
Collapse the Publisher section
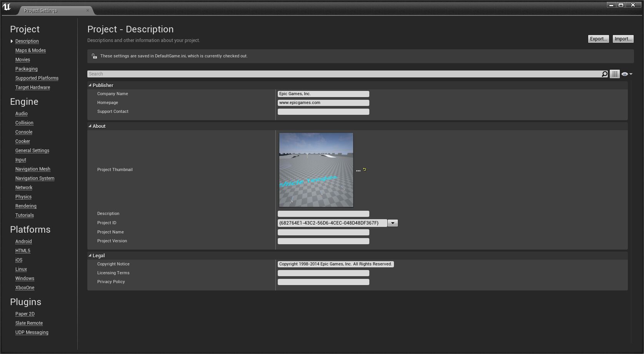90,85
